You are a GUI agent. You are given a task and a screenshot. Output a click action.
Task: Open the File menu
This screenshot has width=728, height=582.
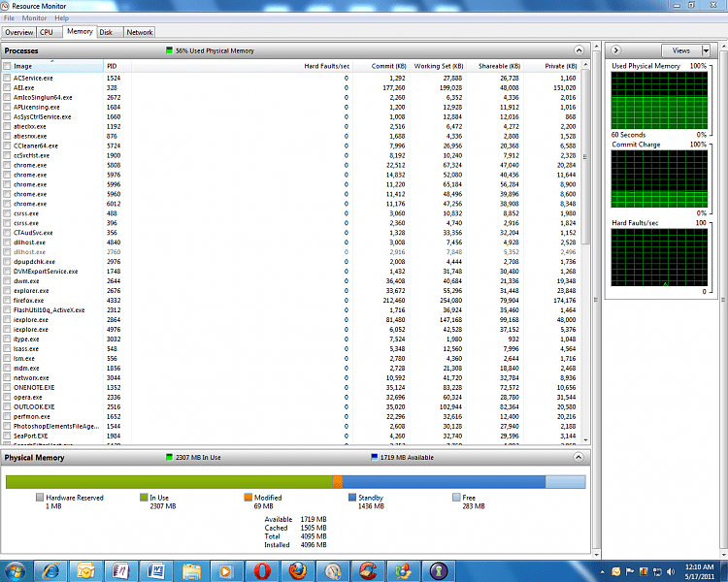click(x=10, y=18)
